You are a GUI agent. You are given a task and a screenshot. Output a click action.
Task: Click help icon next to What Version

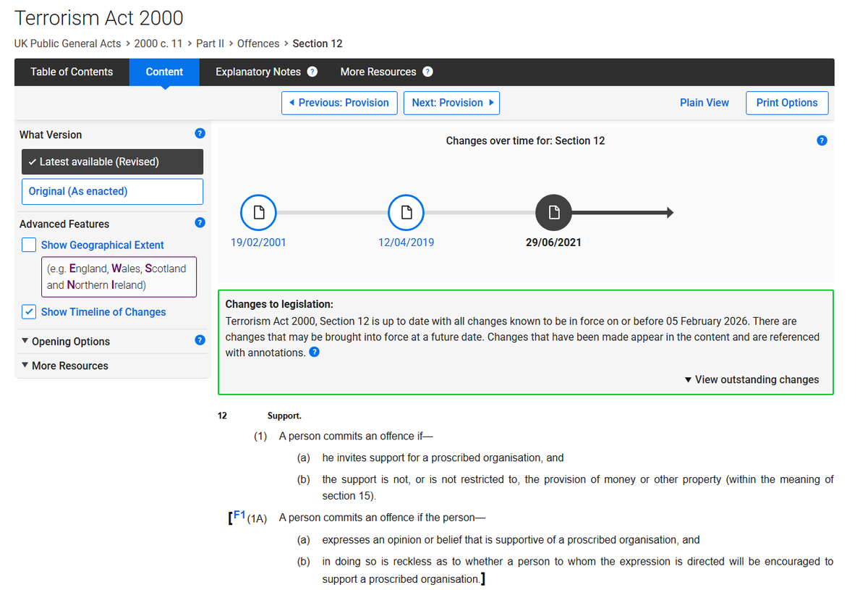click(200, 133)
